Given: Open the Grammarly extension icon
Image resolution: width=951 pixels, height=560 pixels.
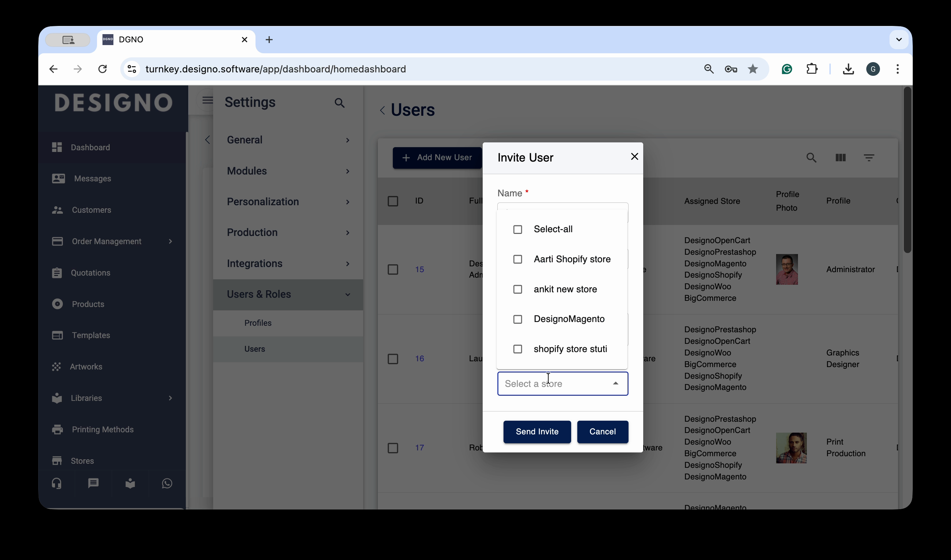Looking at the screenshot, I should (x=787, y=69).
